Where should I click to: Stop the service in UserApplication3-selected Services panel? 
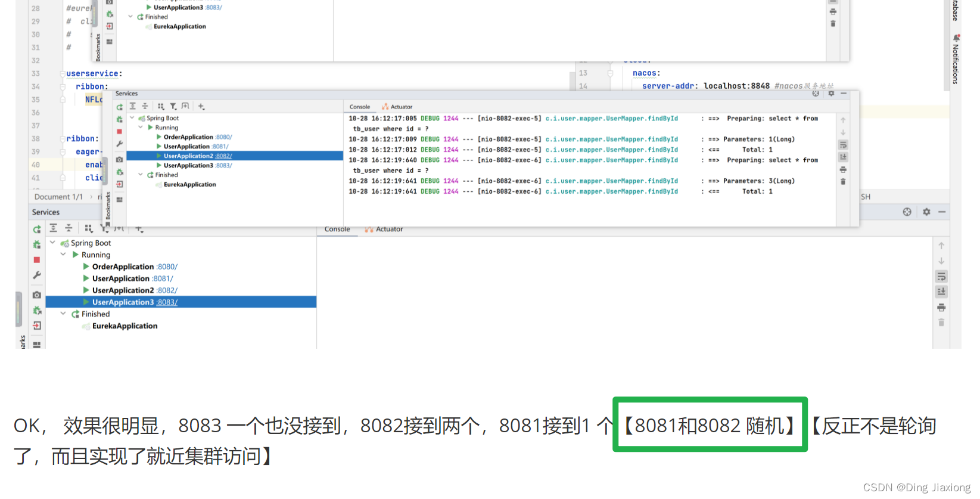[x=37, y=260]
